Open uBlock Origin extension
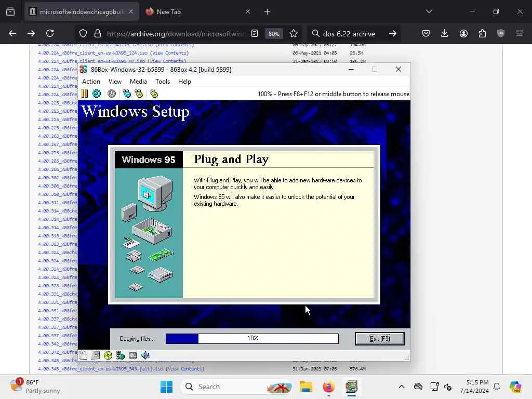532x399 pixels. click(501, 34)
